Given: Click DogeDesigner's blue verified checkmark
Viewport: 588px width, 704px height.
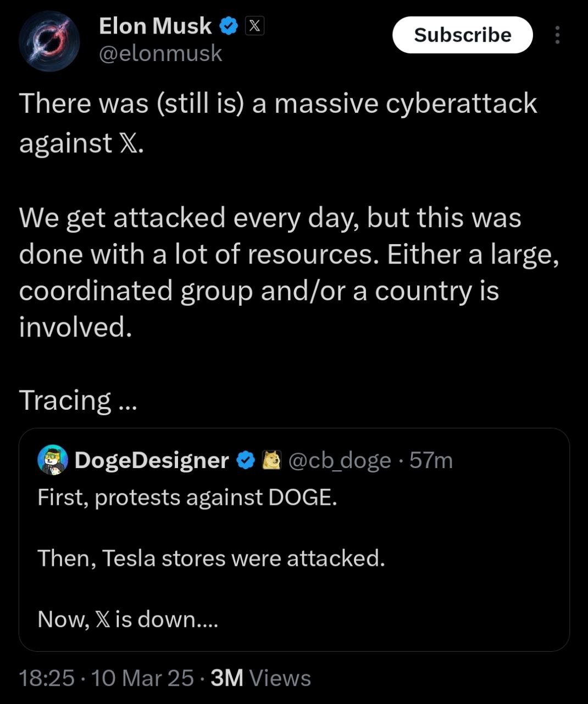Looking at the screenshot, I should click(x=246, y=460).
